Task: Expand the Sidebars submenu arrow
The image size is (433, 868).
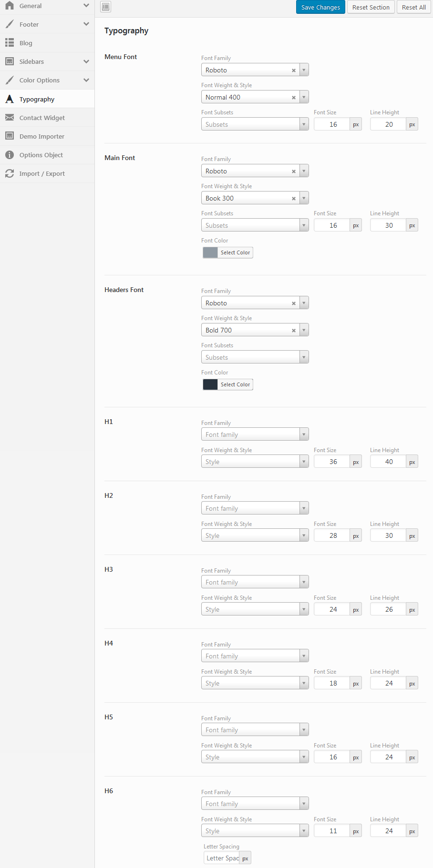Action: [x=86, y=61]
